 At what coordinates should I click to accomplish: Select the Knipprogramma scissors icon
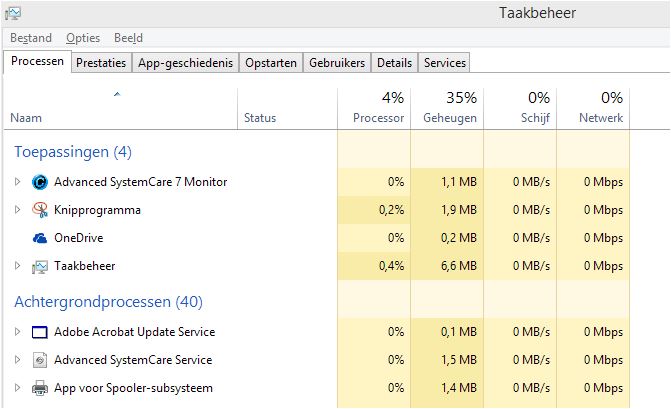(40, 210)
